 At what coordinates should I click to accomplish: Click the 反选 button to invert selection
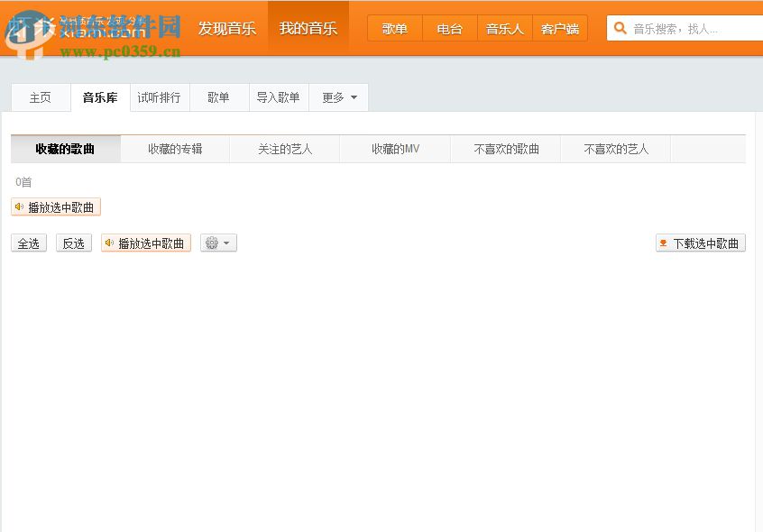pos(73,242)
